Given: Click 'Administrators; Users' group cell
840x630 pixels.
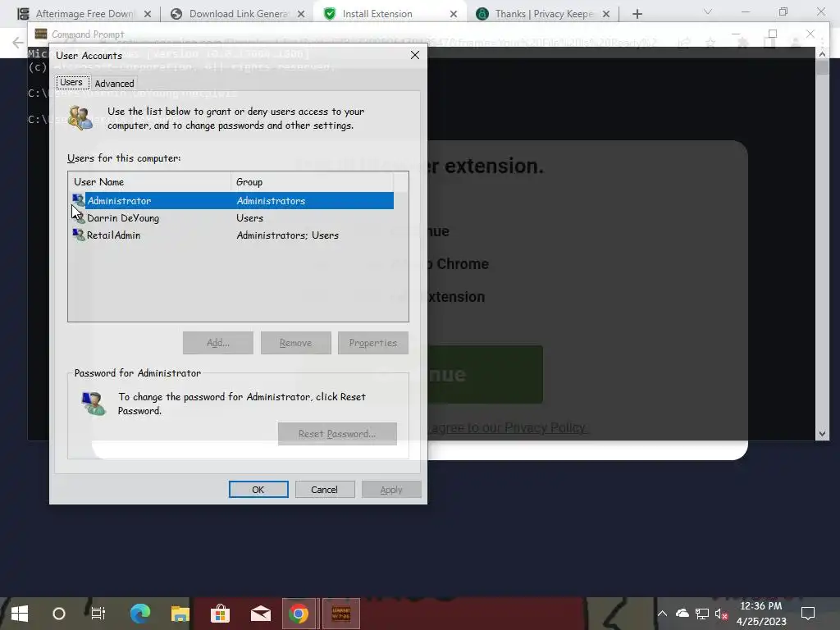Looking at the screenshot, I should (x=288, y=235).
